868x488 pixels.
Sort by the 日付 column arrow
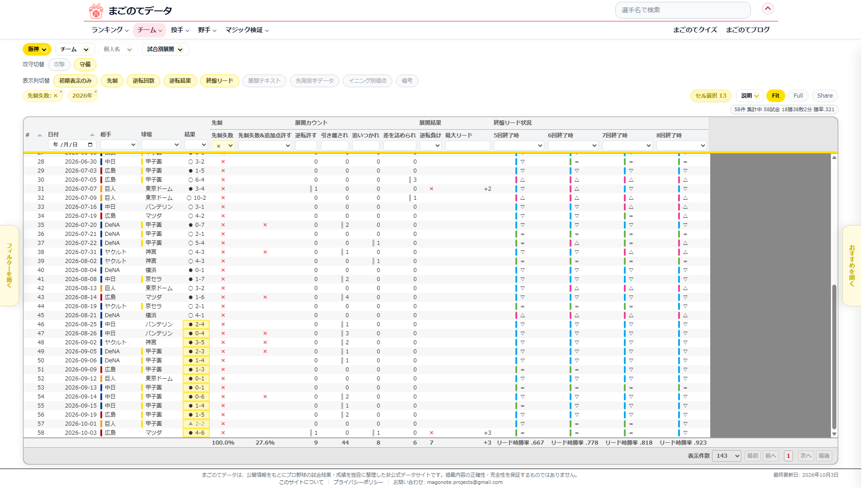(92, 135)
